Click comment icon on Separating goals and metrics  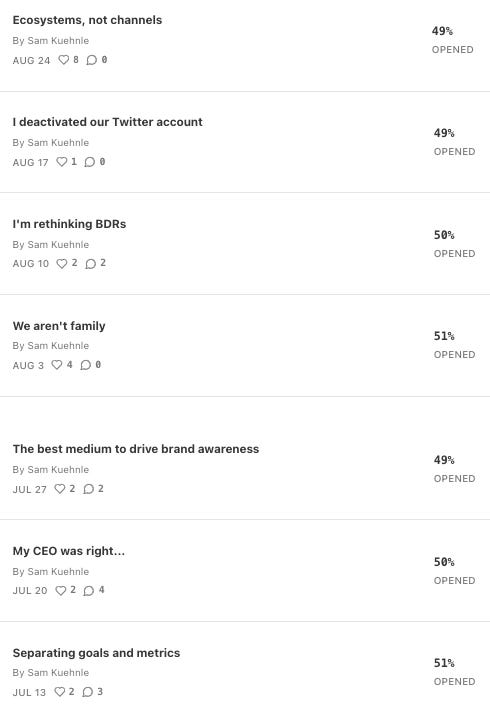pyautogui.click(x=88, y=692)
